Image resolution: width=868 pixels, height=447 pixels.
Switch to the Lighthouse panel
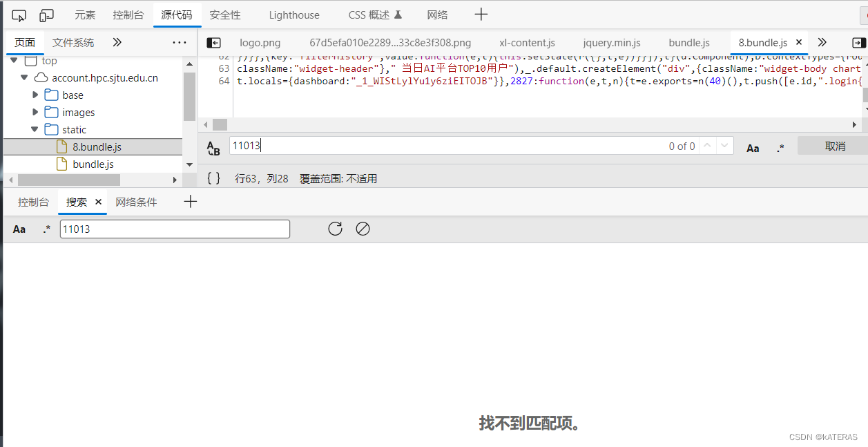point(294,14)
